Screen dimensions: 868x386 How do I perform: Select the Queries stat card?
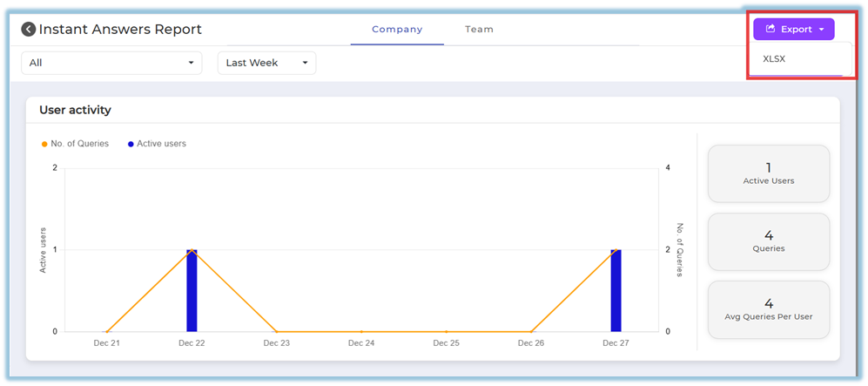(x=768, y=241)
